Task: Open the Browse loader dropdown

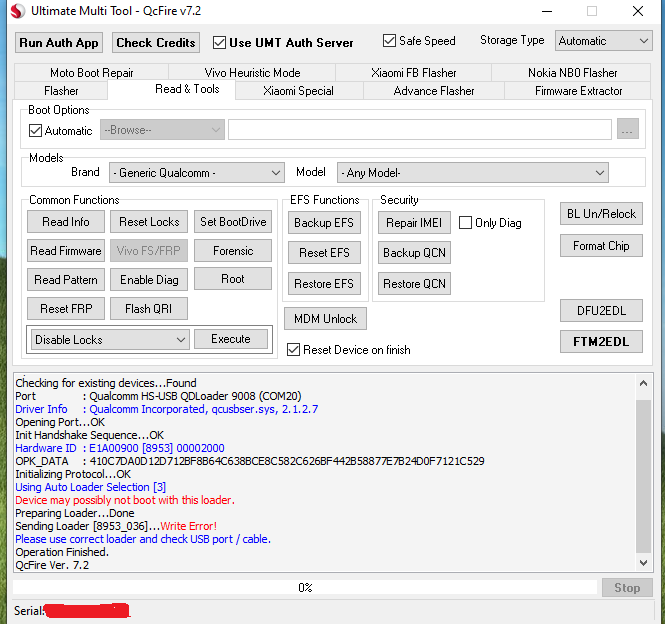Action: pos(162,129)
